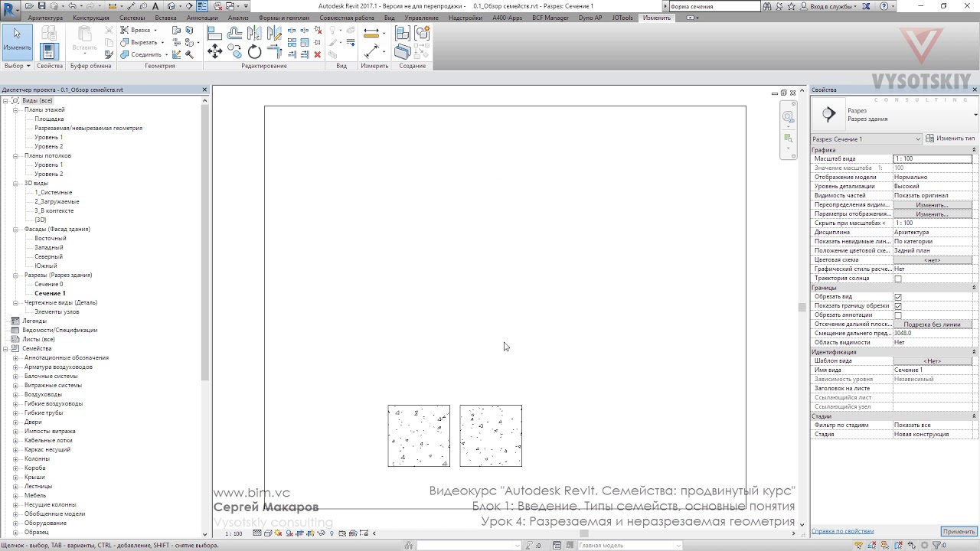Uncheck Показать границу обрезки checkbox
This screenshot has width=980, height=551.
[898, 306]
